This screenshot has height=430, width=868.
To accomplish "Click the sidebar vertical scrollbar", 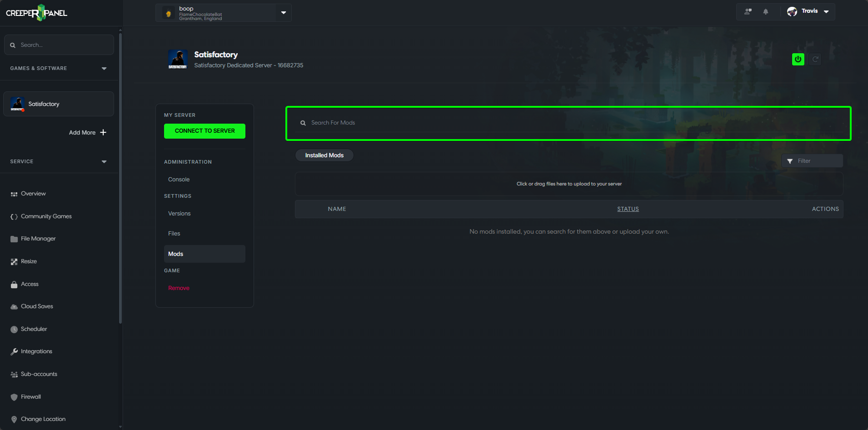I will coord(120,178).
